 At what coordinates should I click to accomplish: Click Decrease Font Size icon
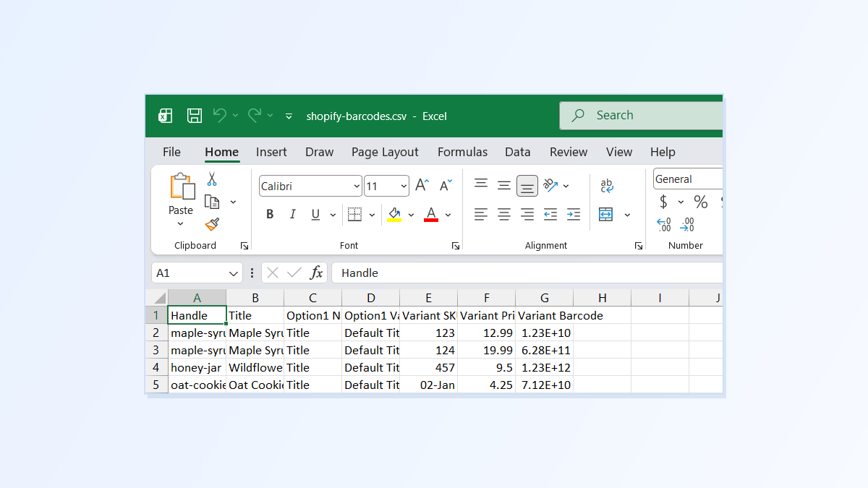pos(446,186)
